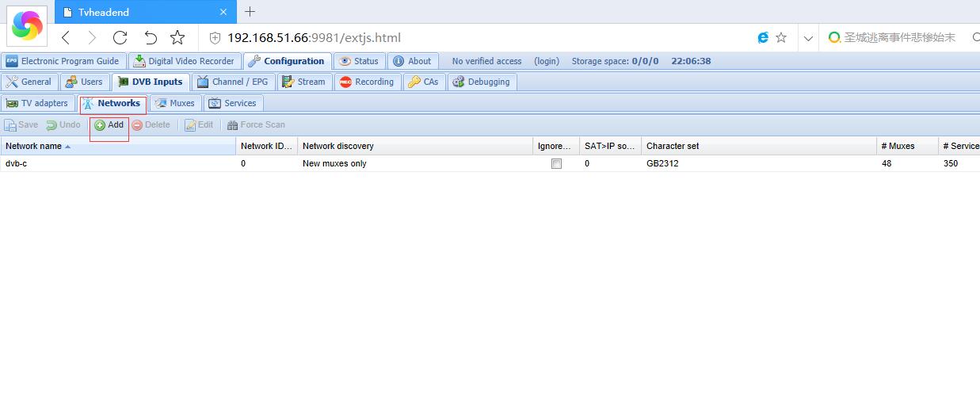This screenshot has height=405, width=980.
Task: Click the 'New muxes only' cell
Action: tap(415, 163)
